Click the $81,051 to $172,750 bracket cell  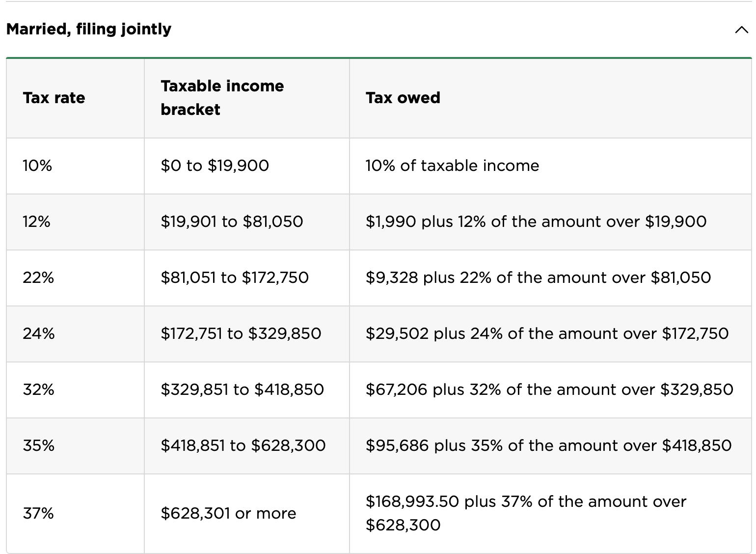(x=235, y=277)
